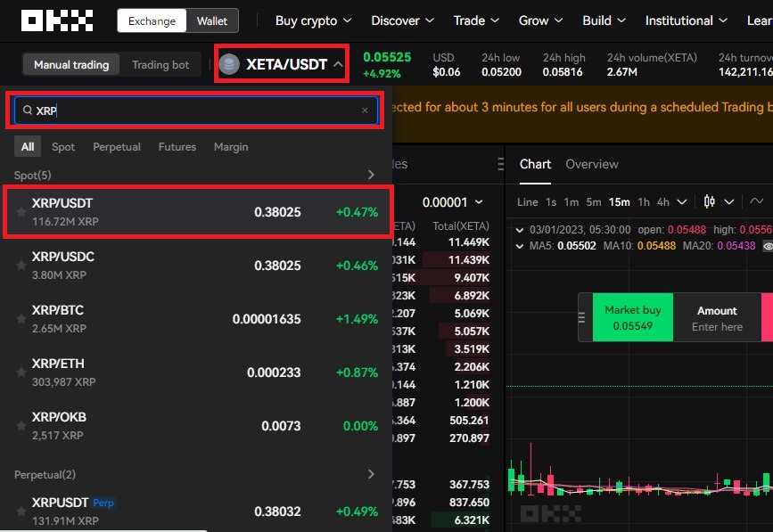Image resolution: width=773 pixels, height=532 pixels.
Task: Open the Institutional menu
Action: tap(687, 20)
